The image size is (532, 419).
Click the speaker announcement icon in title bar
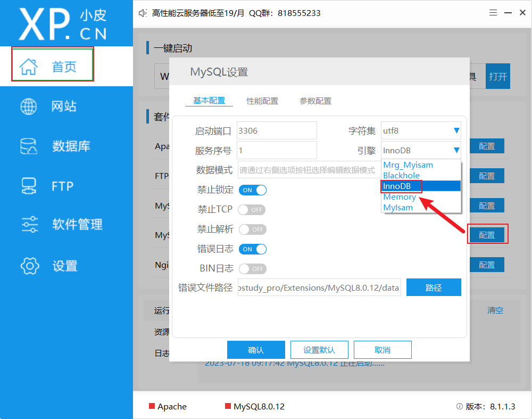[143, 13]
